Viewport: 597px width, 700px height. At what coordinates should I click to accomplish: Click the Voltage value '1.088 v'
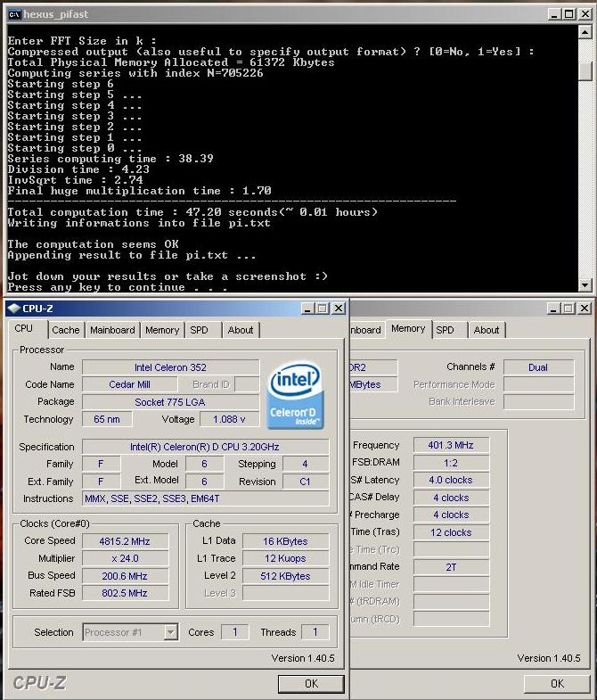[x=229, y=419]
